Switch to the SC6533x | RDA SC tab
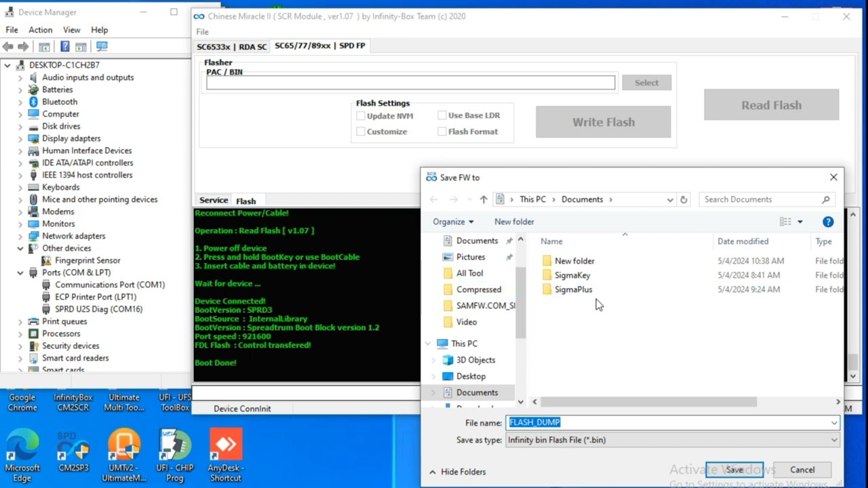This screenshot has height=488, width=868. (231, 47)
